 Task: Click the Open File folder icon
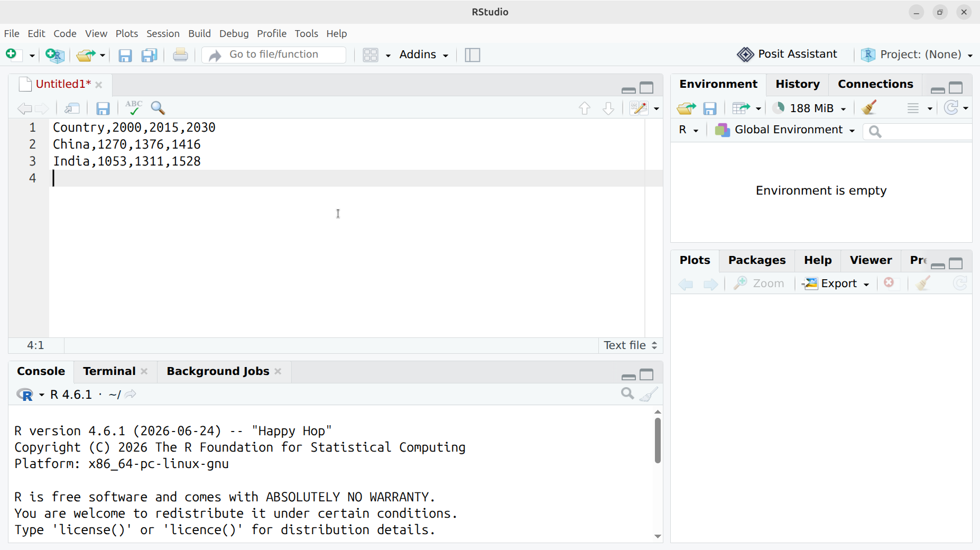click(x=86, y=55)
